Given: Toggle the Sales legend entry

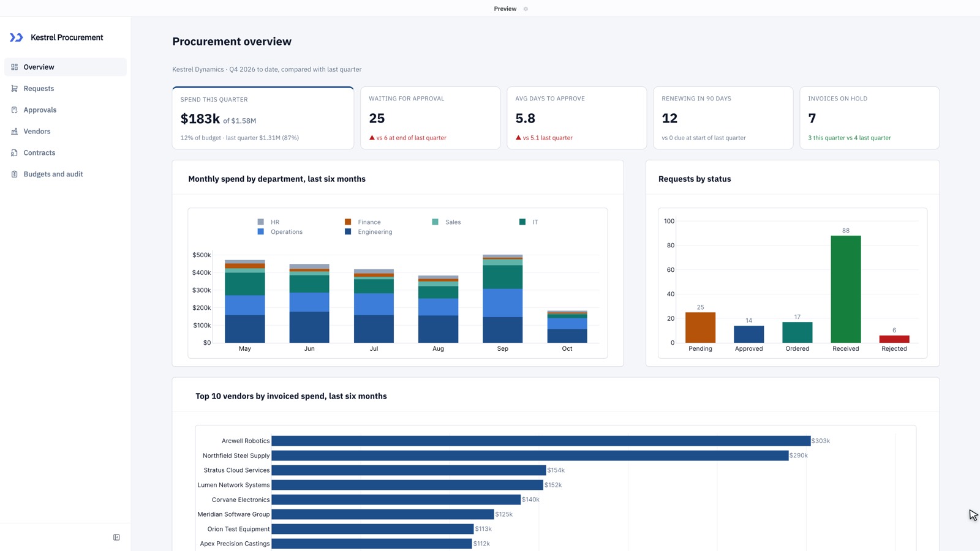Looking at the screenshot, I should tap(447, 222).
